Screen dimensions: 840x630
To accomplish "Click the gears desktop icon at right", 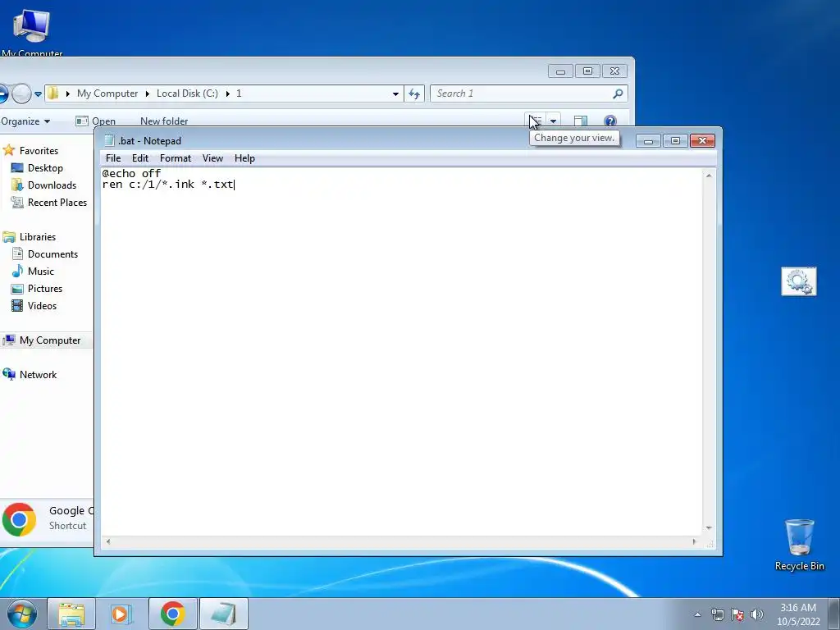I will [x=799, y=282].
